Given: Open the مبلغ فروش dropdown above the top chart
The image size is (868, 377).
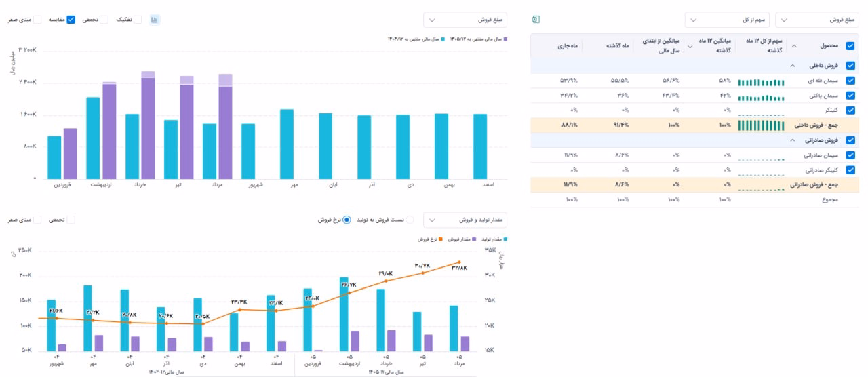Looking at the screenshot, I should [465, 20].
